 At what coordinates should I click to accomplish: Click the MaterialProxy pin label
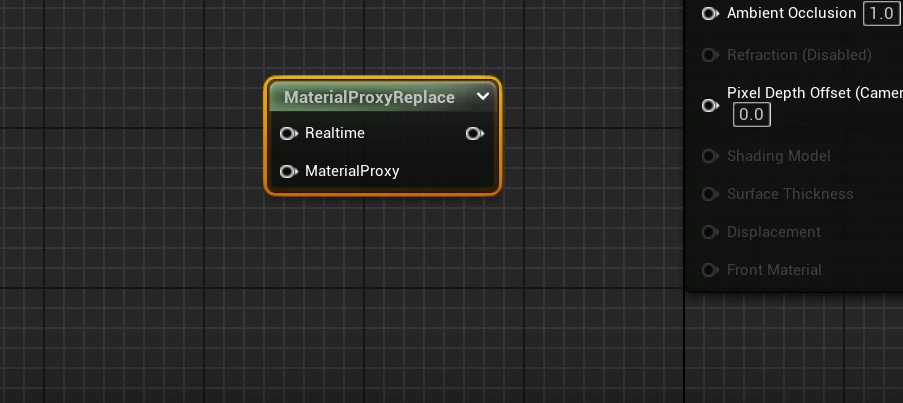coord(352,171)
